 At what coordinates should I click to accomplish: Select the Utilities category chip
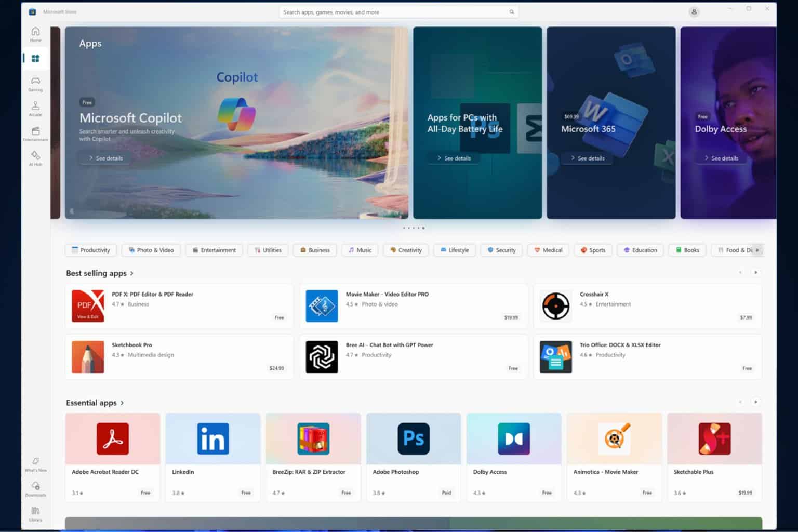[x=268, y=250]
